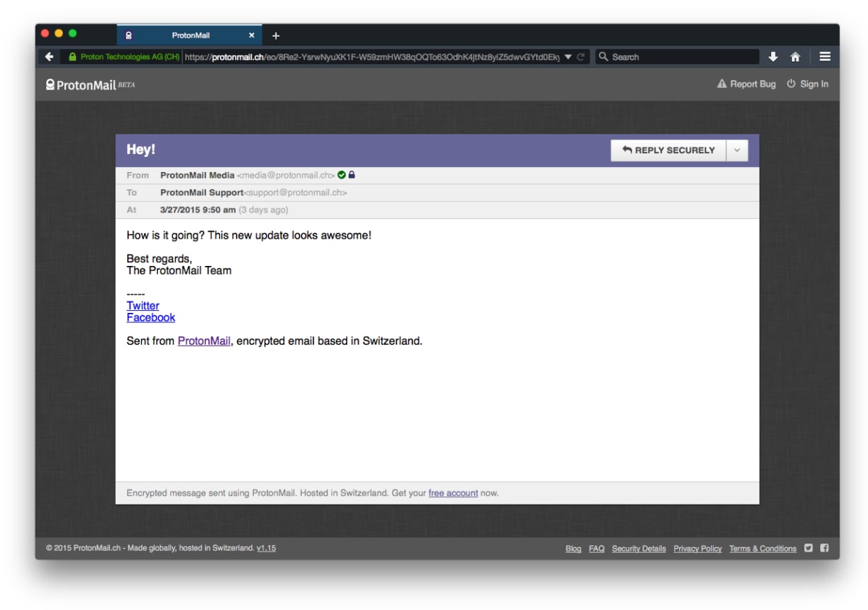This screenshot has height=610, width=868.
Task: Open ProtonMail link in signature
Action: (x=204, y=341)
